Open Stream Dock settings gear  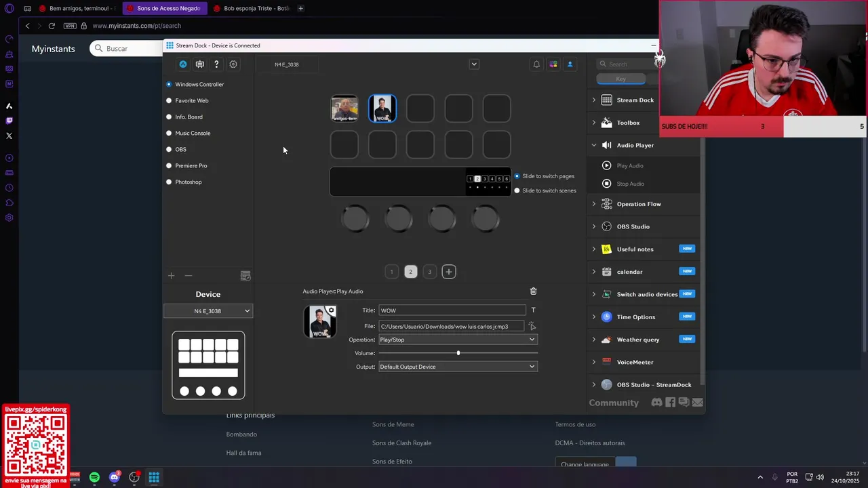233,64
